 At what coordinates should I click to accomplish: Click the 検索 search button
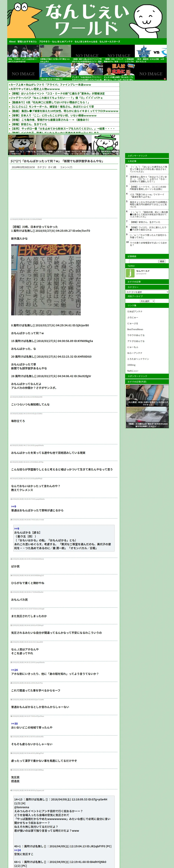pyautogui.click(x=162, y=261)
